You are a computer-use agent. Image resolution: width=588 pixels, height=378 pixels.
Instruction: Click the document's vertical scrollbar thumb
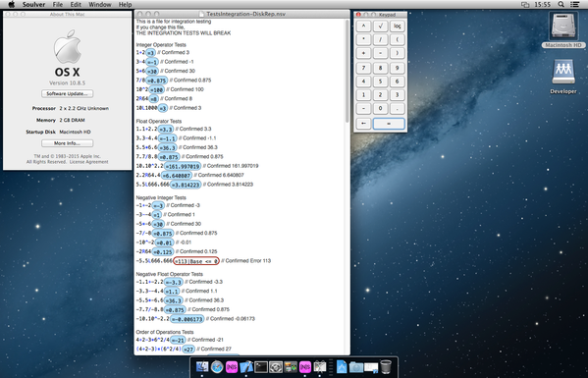pyautogui.click(x=347, y=72)
